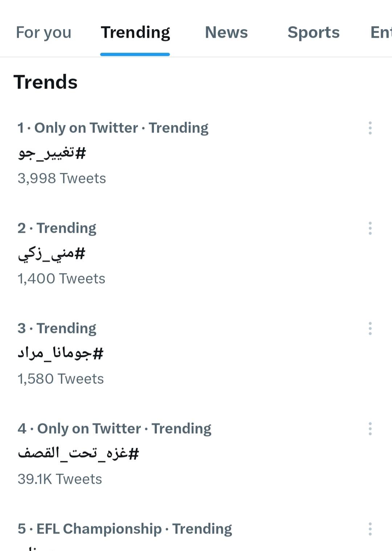
Task: Switch to the For you tab
Action: click(44, 33)
